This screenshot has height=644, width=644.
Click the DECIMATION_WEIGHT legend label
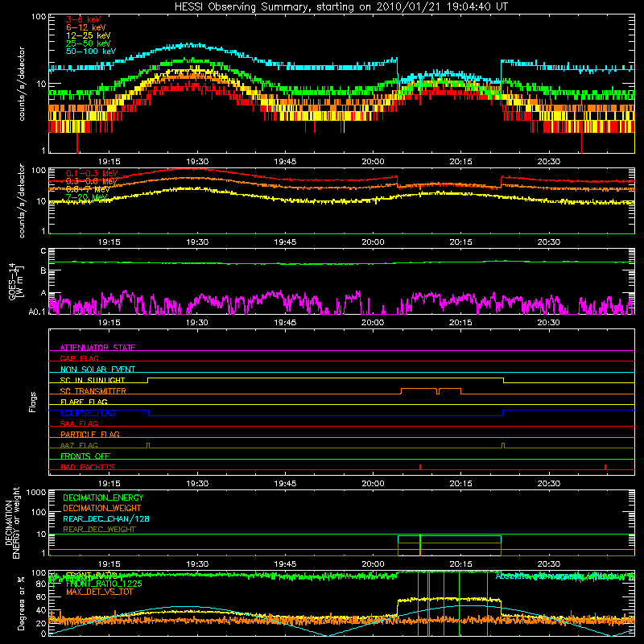(x=102, y=508)
